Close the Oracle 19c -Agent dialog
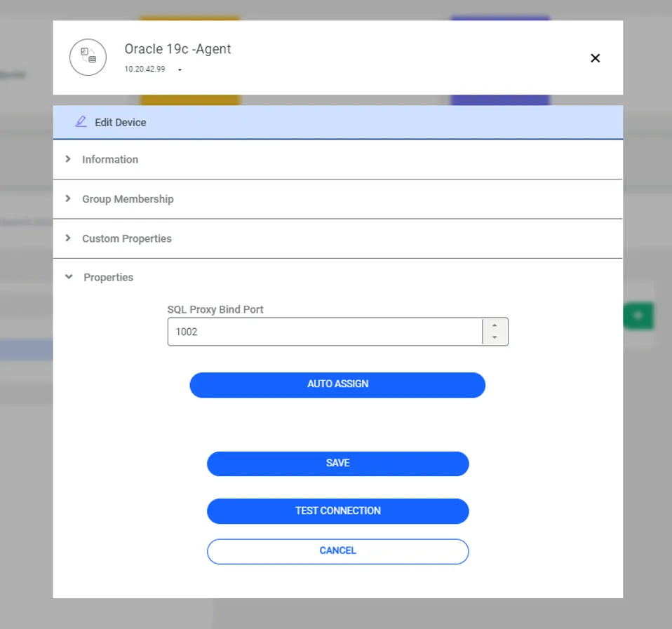This screenshot has width=672, height=629. coord(595,58)
